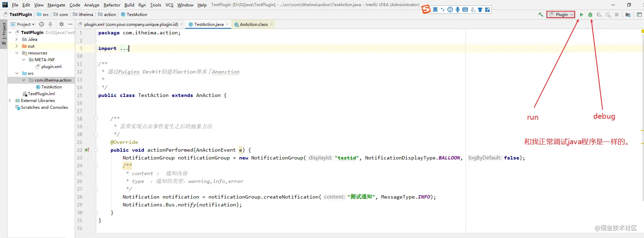The width and height of the screenshot is (644, 238).
Task: Open the Sogou emoji smiley icon
Action: (450, 10)
